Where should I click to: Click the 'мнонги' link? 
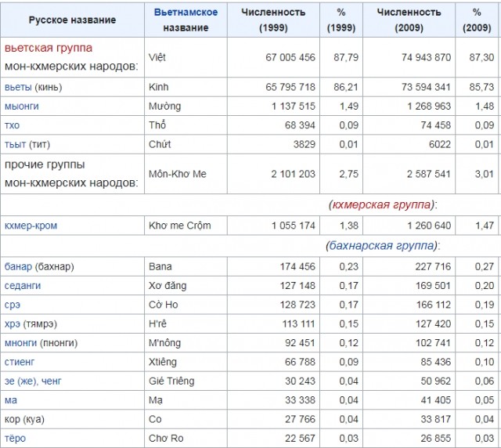pos(20,343)
